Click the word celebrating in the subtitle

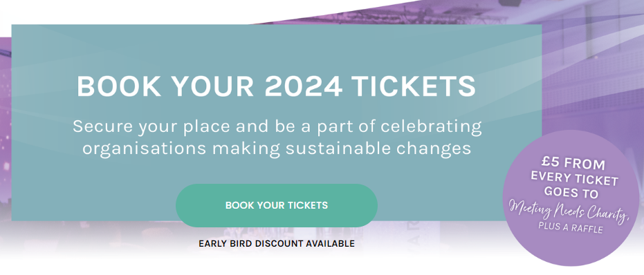tap(431, 126)
